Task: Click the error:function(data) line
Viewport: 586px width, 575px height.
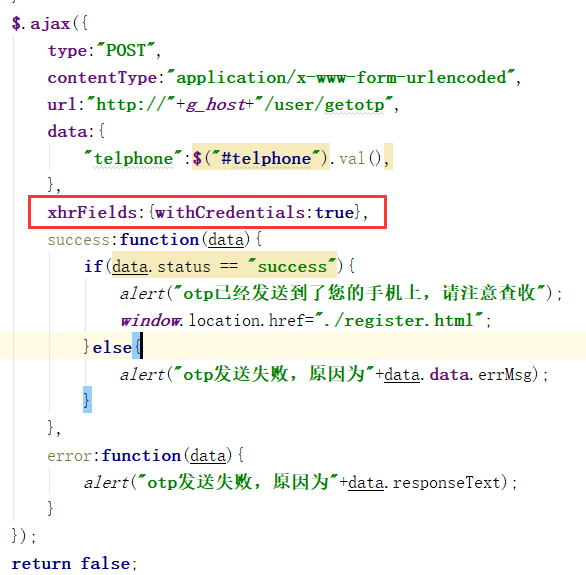Action: click(146, 455)
